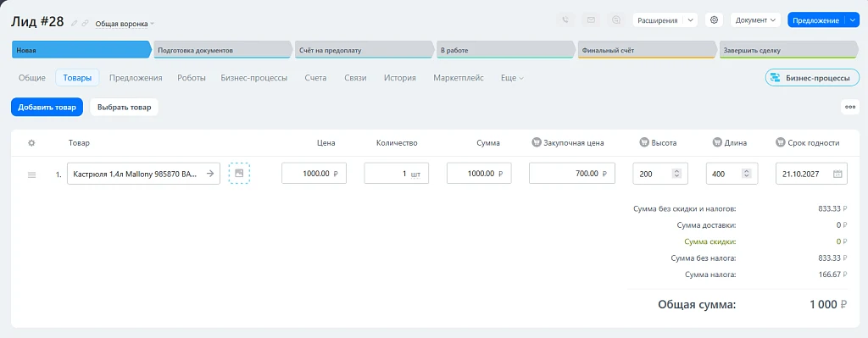Viewport: 868px width, 338px height.
Task: View the История tab
Action: 400,78
